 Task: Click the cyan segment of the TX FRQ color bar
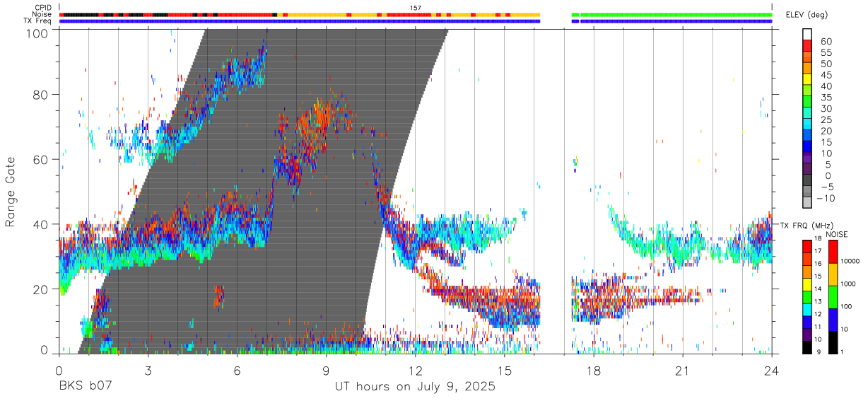pyautogui.click(x=807, y=309)
